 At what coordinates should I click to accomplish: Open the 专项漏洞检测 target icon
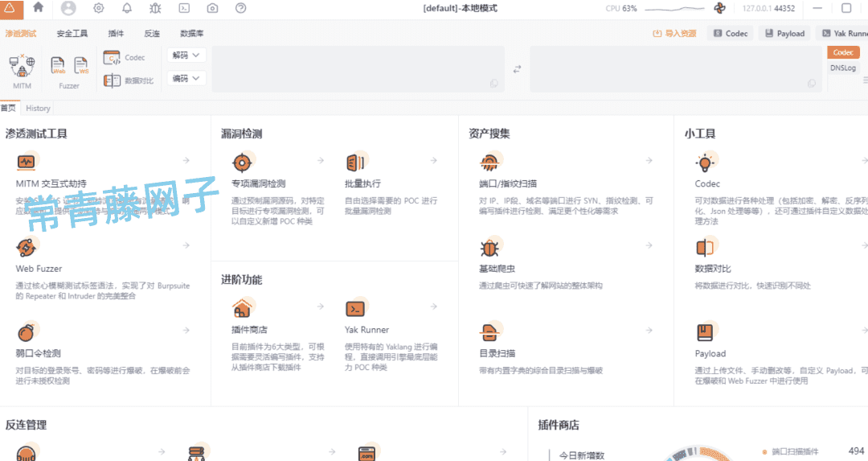tap(243, 162)
